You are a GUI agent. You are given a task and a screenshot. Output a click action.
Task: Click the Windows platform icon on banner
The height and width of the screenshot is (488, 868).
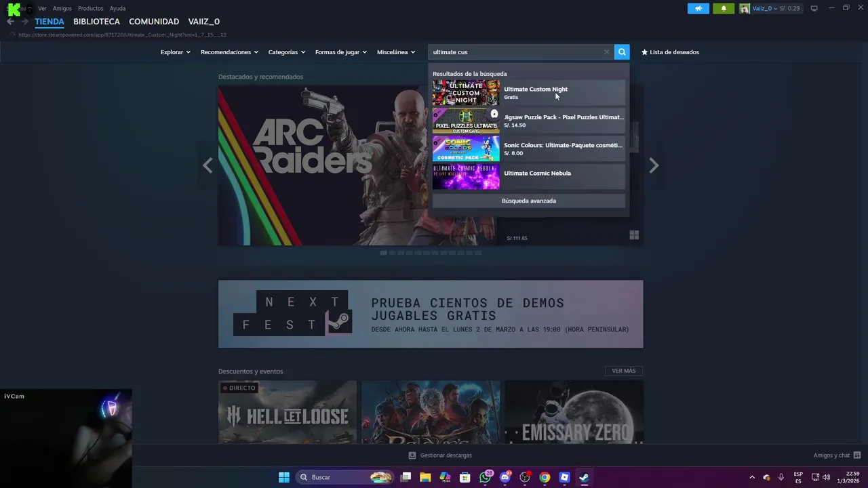[634, 235]
